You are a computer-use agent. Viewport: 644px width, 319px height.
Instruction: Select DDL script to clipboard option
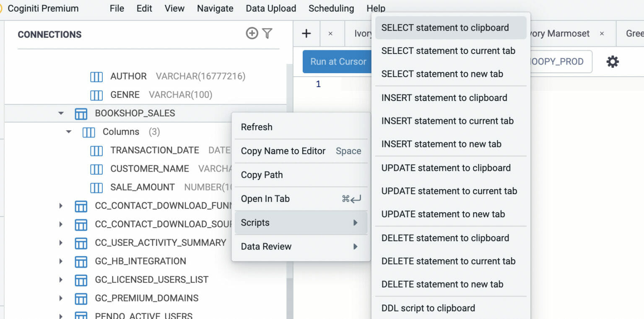pos(428,308)
